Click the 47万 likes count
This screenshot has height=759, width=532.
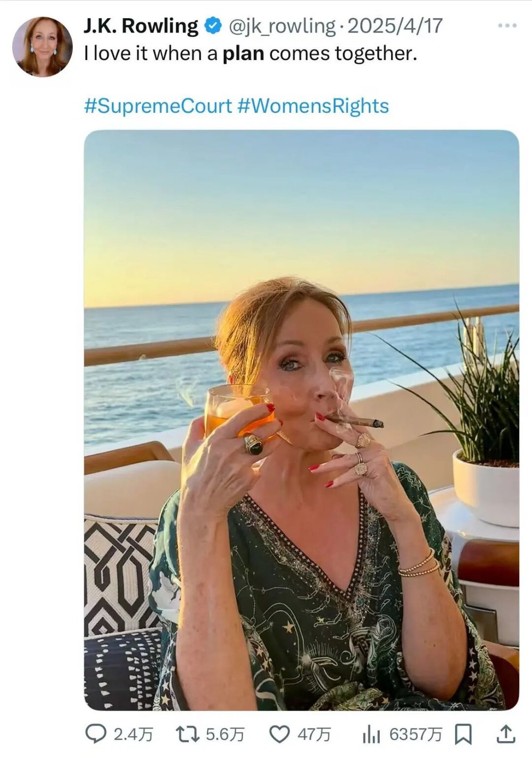click(x=314, y=735)
